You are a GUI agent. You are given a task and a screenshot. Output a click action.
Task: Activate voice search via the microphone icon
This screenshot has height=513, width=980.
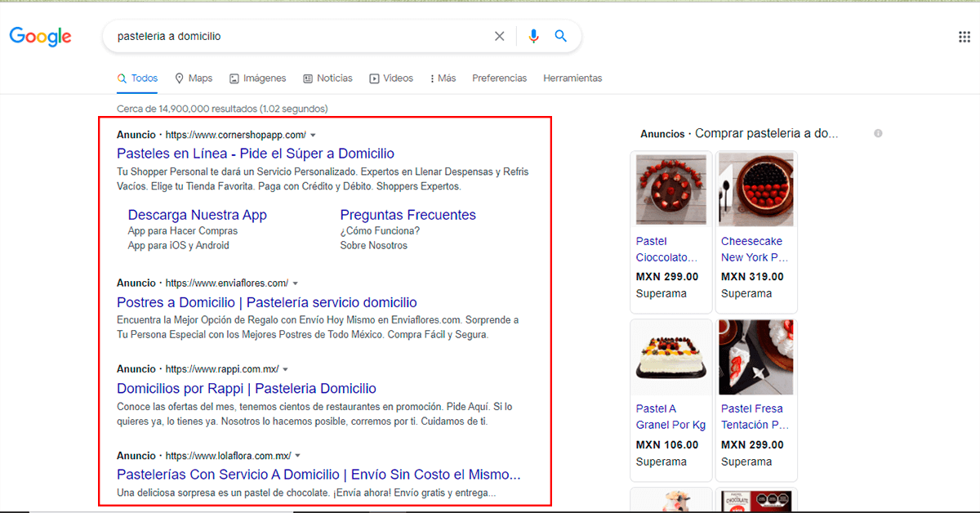[533, 36]
